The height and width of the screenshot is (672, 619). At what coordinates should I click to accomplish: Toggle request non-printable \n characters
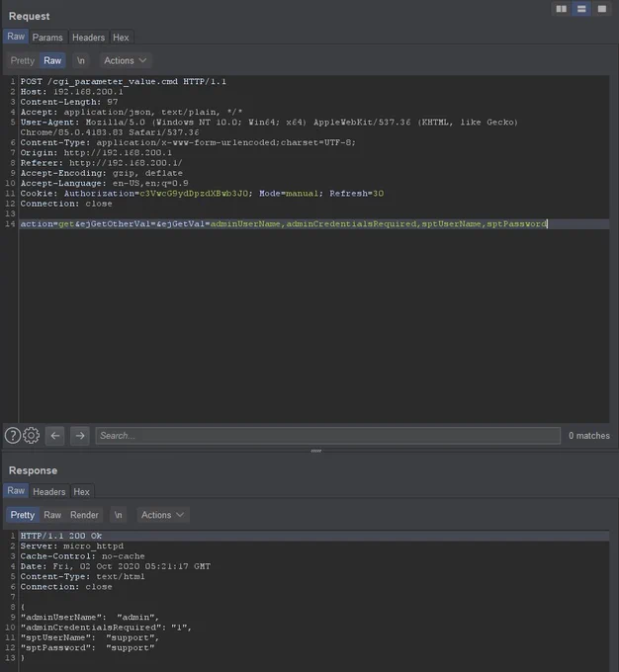[81, 60]
